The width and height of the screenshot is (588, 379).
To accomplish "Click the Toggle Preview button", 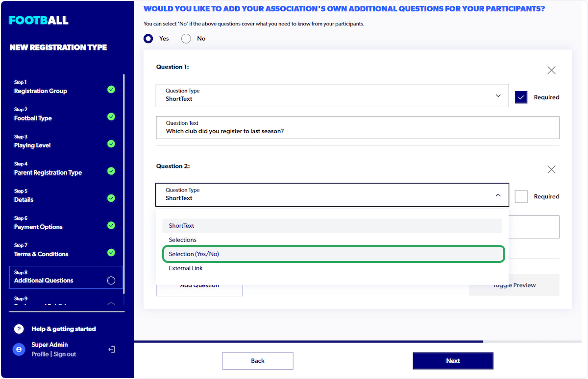I will point(514,285).
